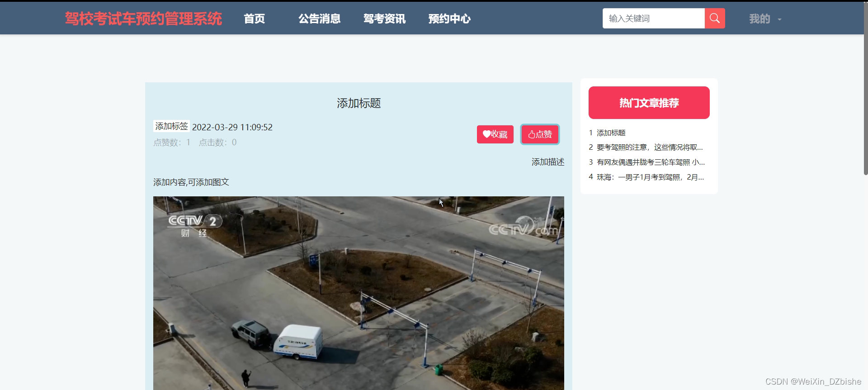The image size is (868, 390).
Task: Click the article heading 添加标题
Action: tap(359, 103)
